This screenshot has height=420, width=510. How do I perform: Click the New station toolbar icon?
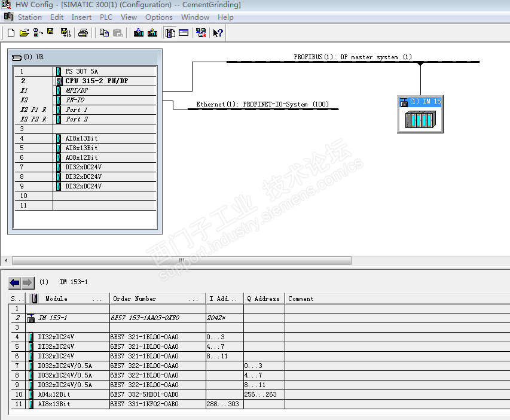[x=11, y=33]
